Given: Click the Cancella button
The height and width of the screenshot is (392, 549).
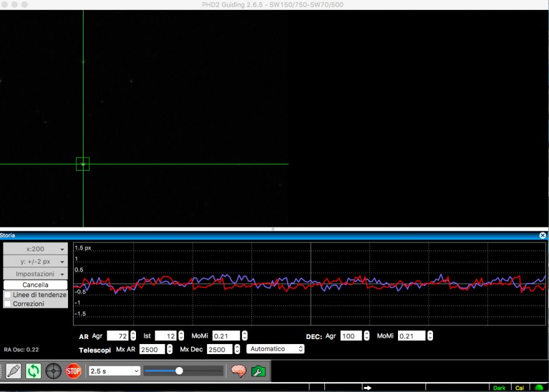Looking at the screenshot, I should 36,285.
